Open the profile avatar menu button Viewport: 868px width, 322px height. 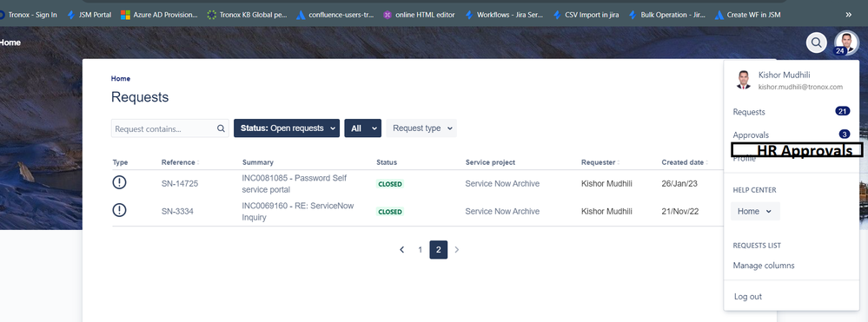pos(846,43)
